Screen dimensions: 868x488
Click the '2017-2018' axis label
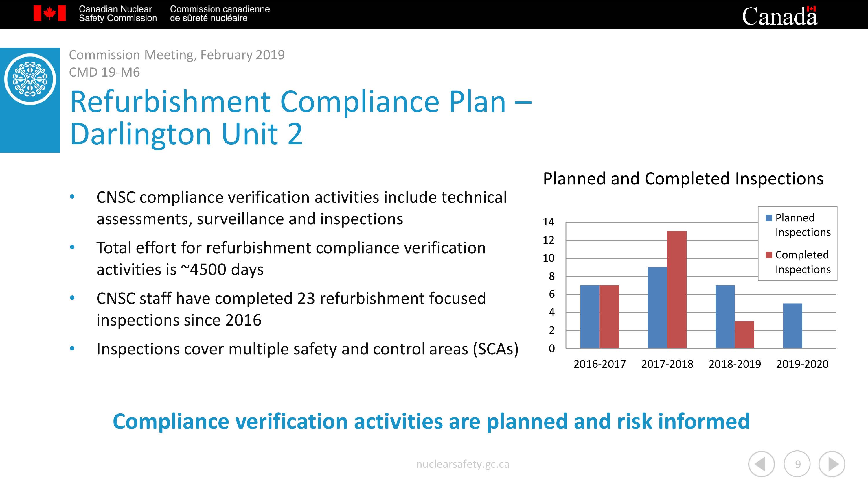coord(667,364)
